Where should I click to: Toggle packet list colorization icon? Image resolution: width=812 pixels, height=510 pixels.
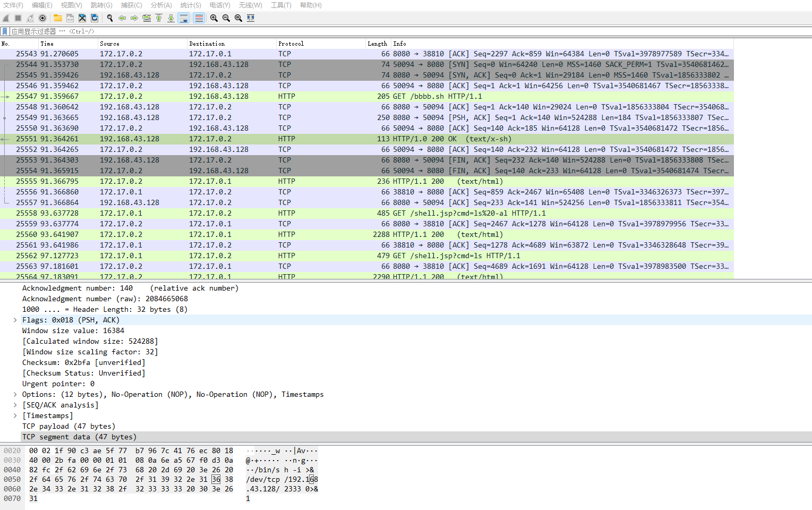pos(199,18)
